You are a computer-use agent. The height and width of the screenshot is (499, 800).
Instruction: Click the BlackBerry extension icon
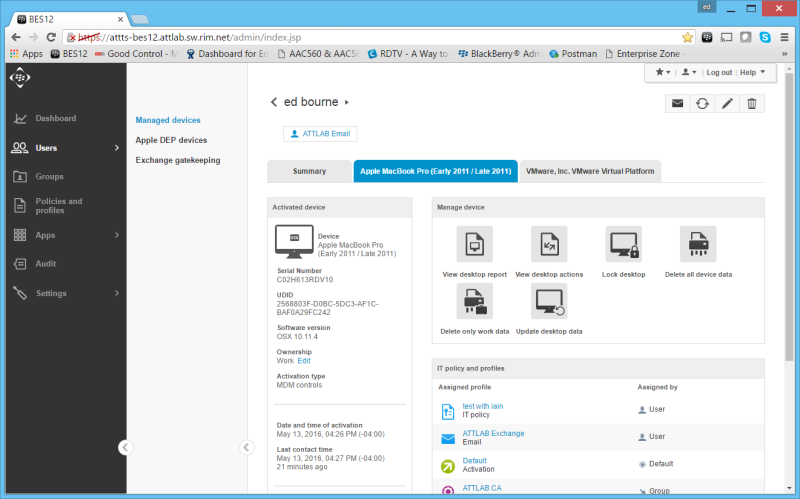(x=707, y=37)
